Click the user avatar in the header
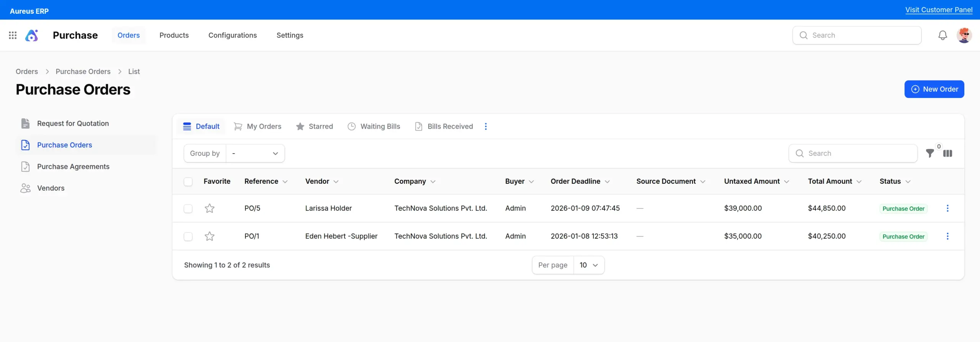980x342 pixels. [964, 35]
